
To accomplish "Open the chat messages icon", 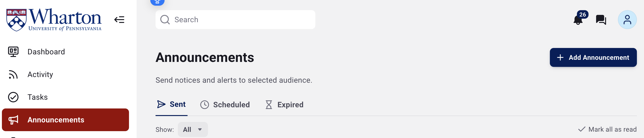I will click(x=601, y=20).
